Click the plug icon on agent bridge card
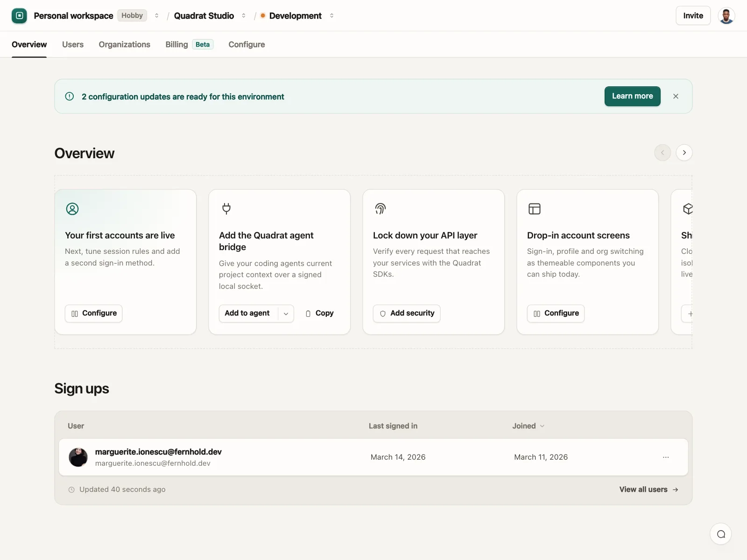 point(226,209)
